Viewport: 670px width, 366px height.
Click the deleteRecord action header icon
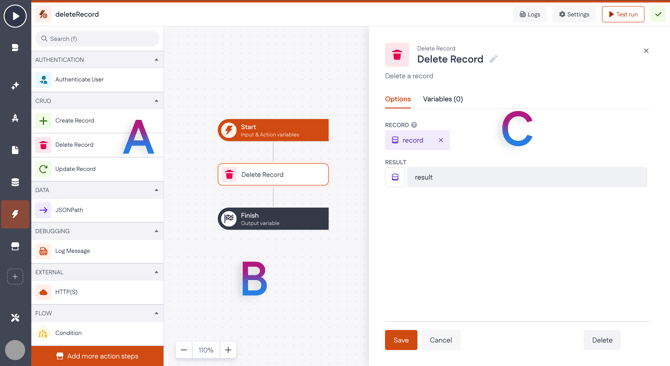(x=43, y=14)
